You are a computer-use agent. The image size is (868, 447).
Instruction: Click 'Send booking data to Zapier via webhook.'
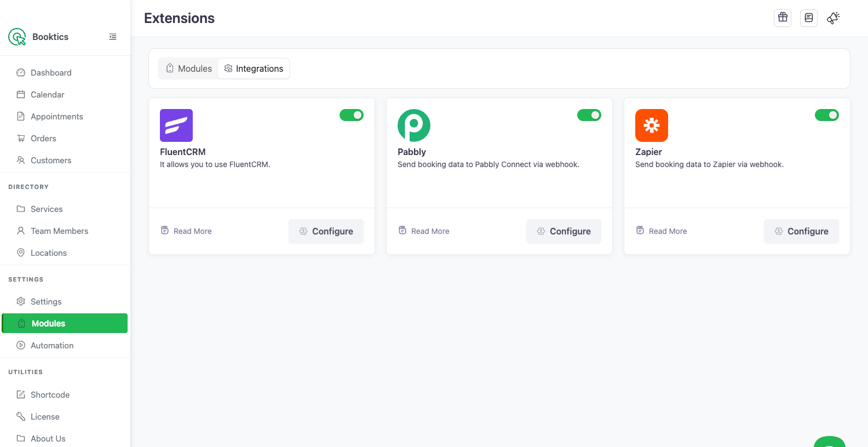click(709, 164)
